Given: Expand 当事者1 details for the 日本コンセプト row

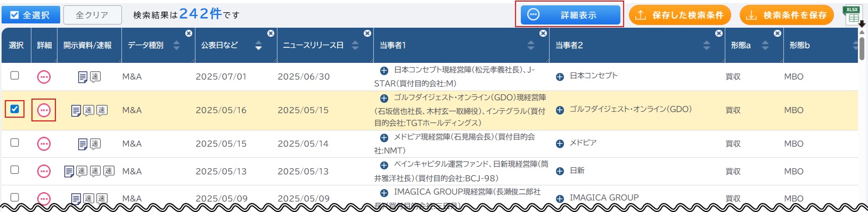Looking at the screenshot, I should 384,70.
